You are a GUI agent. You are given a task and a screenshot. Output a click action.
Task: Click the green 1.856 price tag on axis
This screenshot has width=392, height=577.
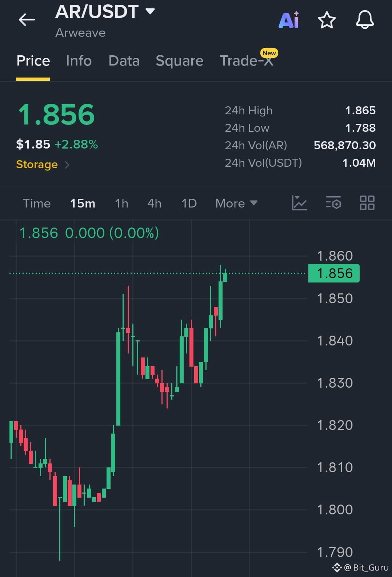pos(334,273)
